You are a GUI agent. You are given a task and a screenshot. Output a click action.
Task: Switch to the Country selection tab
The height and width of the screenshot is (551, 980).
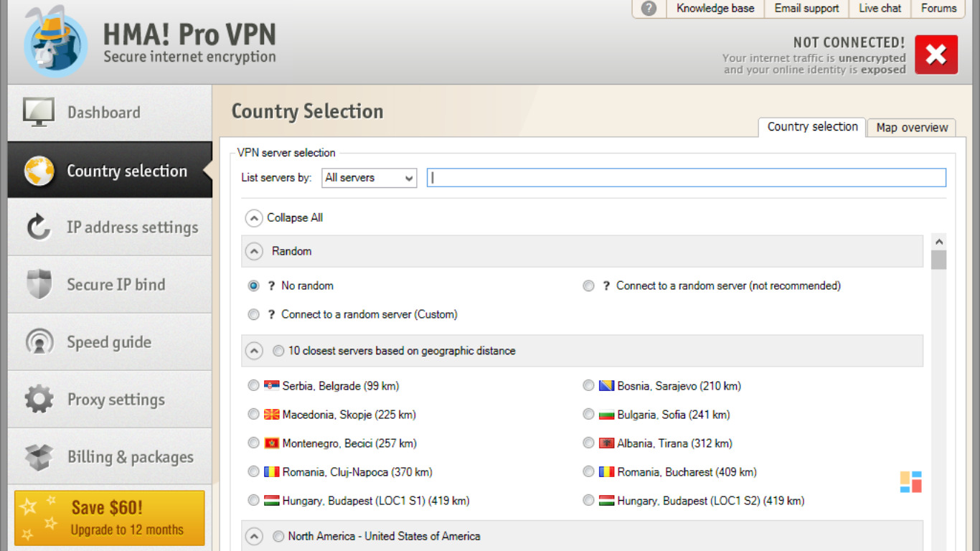(812, 127)
